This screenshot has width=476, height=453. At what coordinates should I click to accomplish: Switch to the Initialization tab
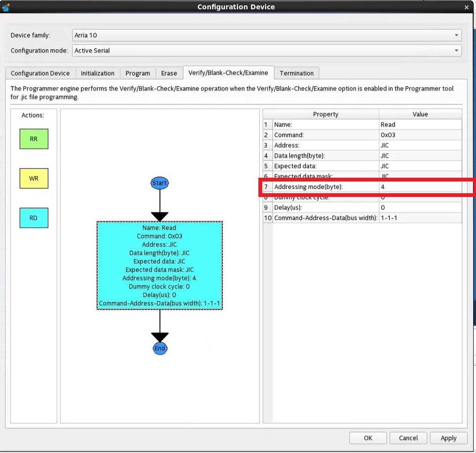98,73
